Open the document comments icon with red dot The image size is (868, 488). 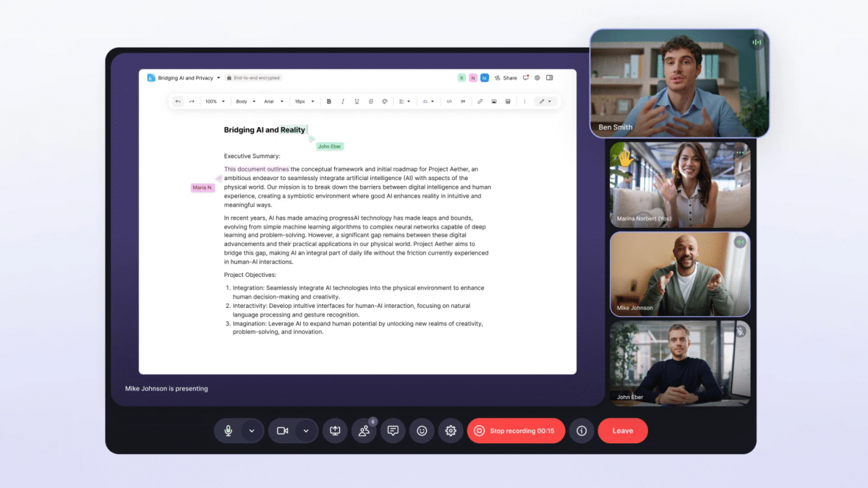(x=526, y=78)
